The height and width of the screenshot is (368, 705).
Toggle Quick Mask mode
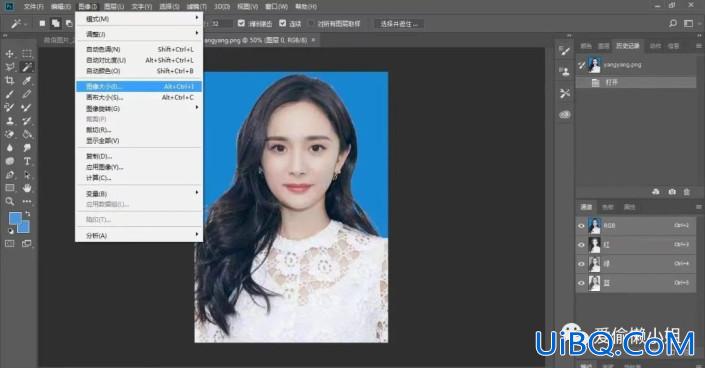(x=9, y=243)
